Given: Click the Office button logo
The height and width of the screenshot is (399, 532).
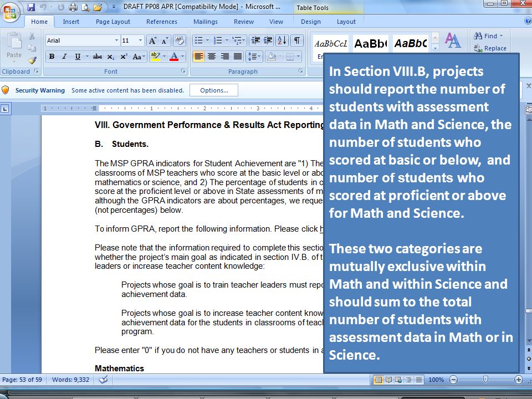Looking at the screenshot, I should (x=10, y=11).
